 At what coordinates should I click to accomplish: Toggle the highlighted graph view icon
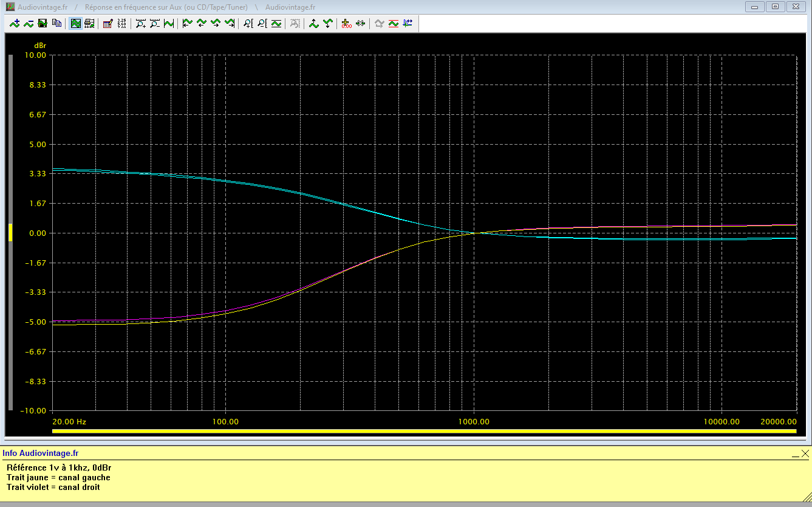pyautogui.click(x=75, y=24)
